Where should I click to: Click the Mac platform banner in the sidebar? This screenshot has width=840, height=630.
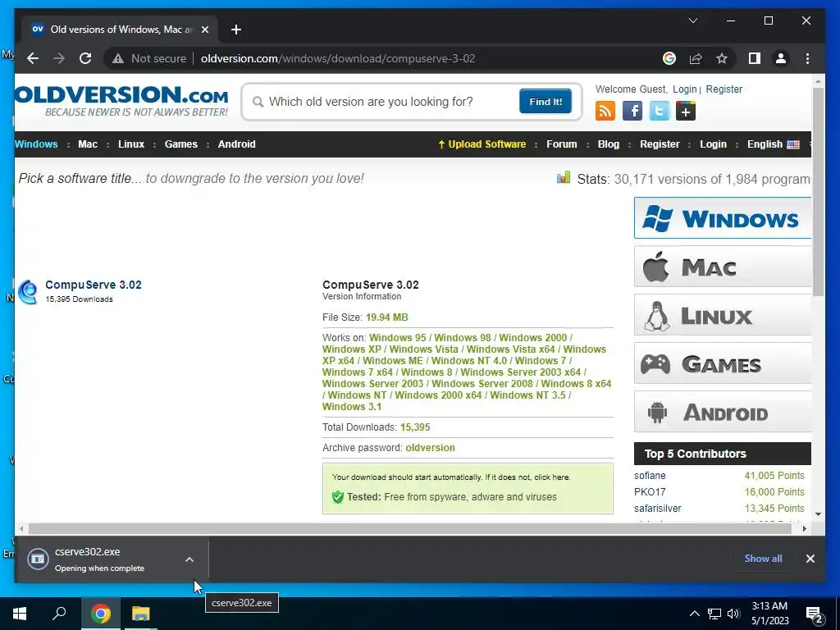722,267
